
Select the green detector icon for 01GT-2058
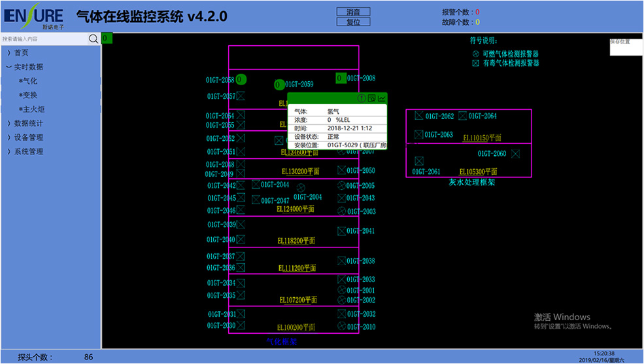[241, 80]
